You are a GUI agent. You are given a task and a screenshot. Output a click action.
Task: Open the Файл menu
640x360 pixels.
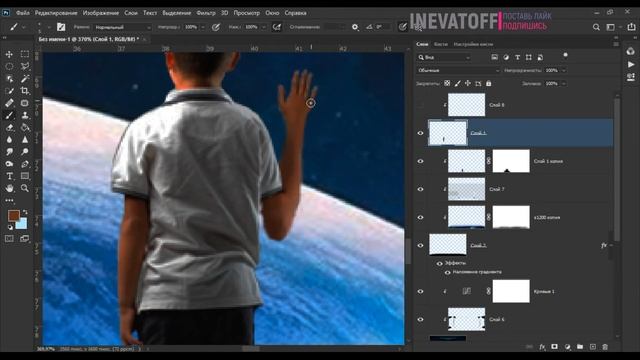[x=22, y=13]
